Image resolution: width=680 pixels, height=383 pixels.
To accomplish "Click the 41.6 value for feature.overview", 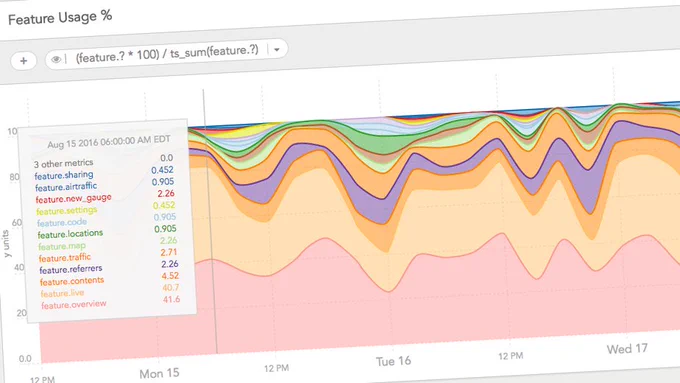I will [x=172, y=299].
